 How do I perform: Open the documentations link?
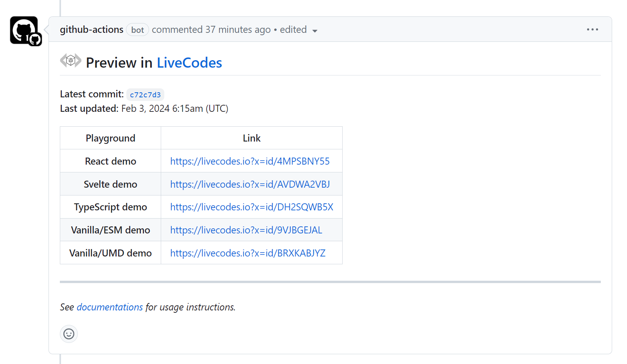110,307
